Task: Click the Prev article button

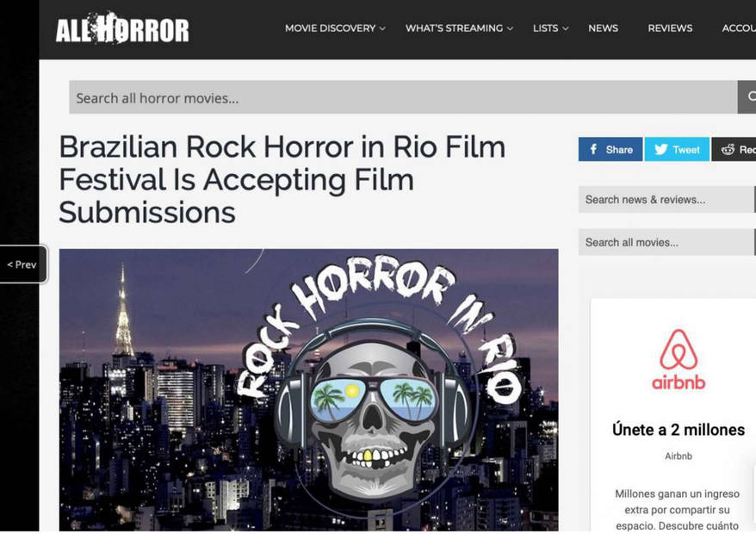Action: pos(22,264)
